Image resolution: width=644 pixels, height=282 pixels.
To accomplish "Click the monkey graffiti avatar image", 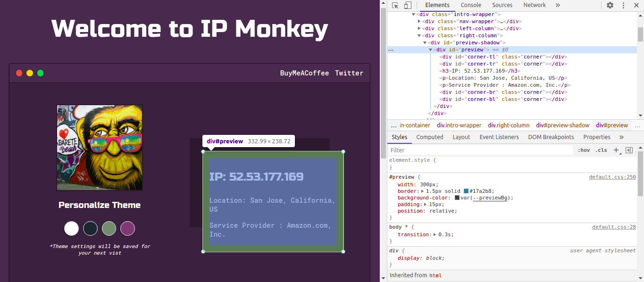I will 100,148.
